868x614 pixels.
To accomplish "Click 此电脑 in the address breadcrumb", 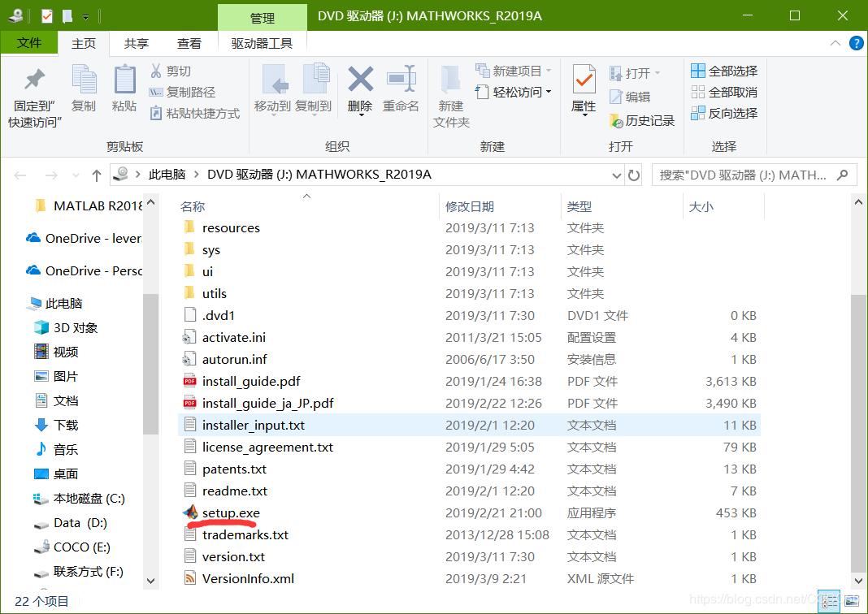I will pos(167,175).
